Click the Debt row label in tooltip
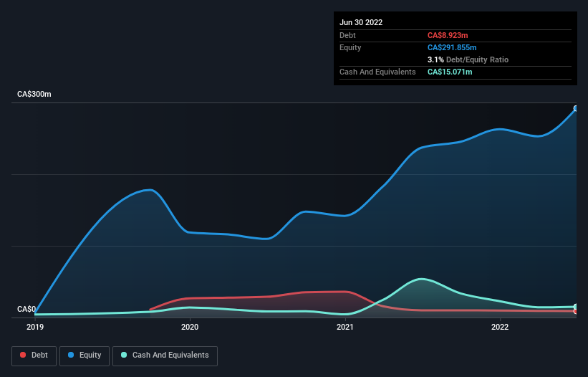This screenshot has height=377, width=588. 347,35
